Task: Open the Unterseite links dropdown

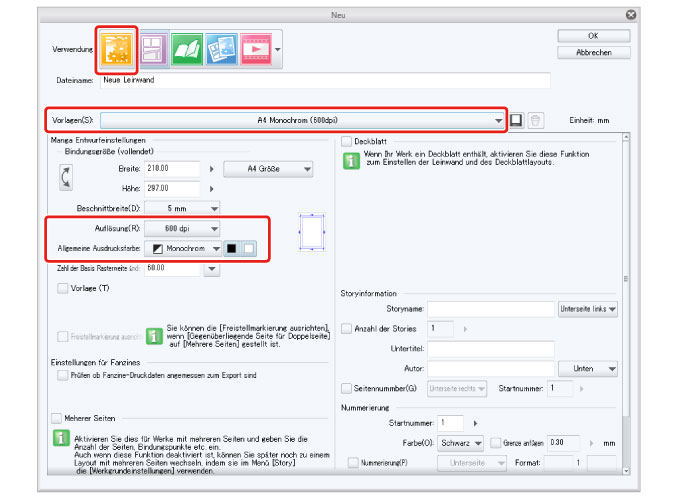Action: [588, 309]
